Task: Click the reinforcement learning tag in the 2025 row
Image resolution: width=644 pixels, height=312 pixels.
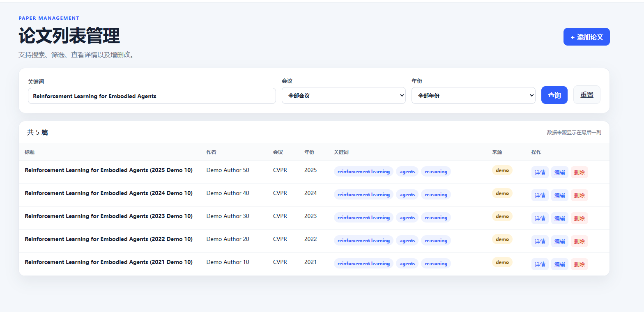Action: [x=363, y=172]
